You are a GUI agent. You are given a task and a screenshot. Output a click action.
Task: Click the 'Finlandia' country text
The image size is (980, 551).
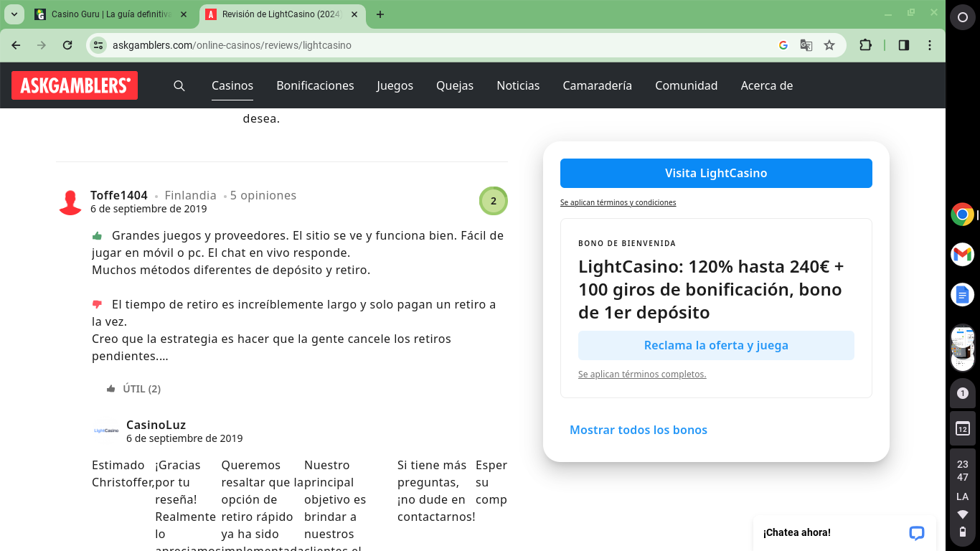click(190, 195)
